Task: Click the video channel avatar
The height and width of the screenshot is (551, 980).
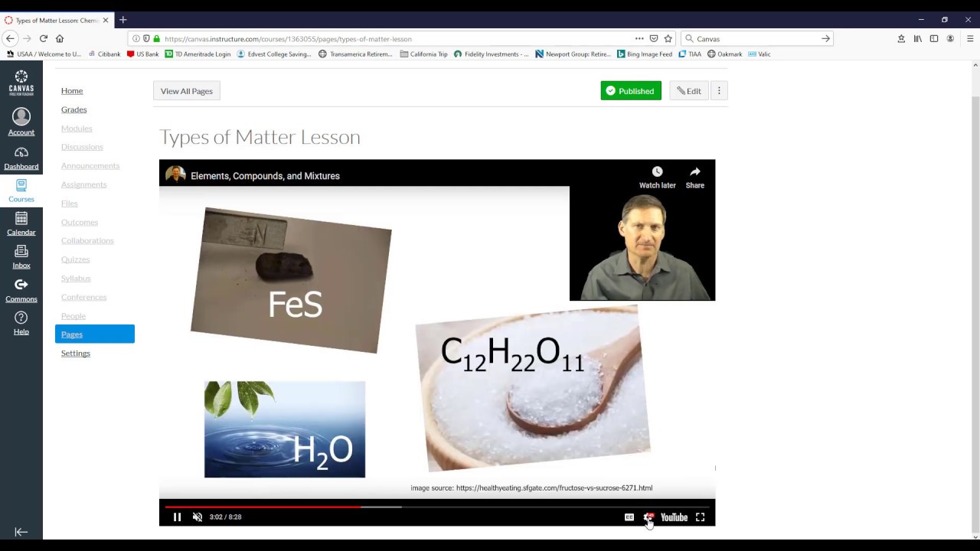Action: (175, 174)
